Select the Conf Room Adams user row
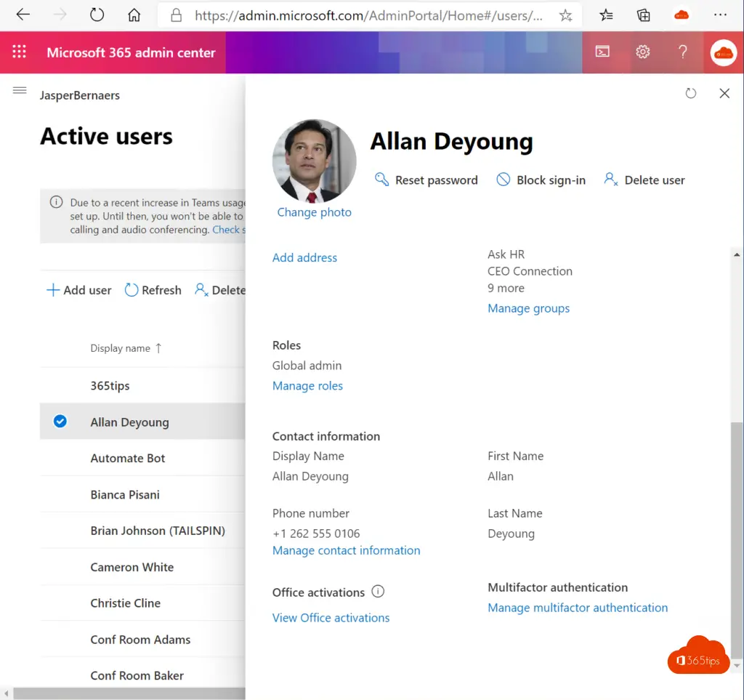Viewport: 744px width, 700px height. point(142,640)
